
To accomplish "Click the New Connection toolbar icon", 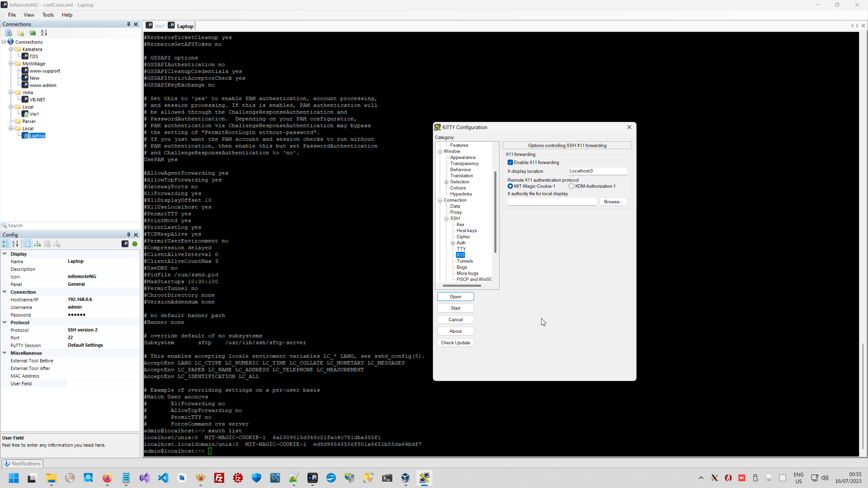I will pyautogui.click(x=9, y=33).
